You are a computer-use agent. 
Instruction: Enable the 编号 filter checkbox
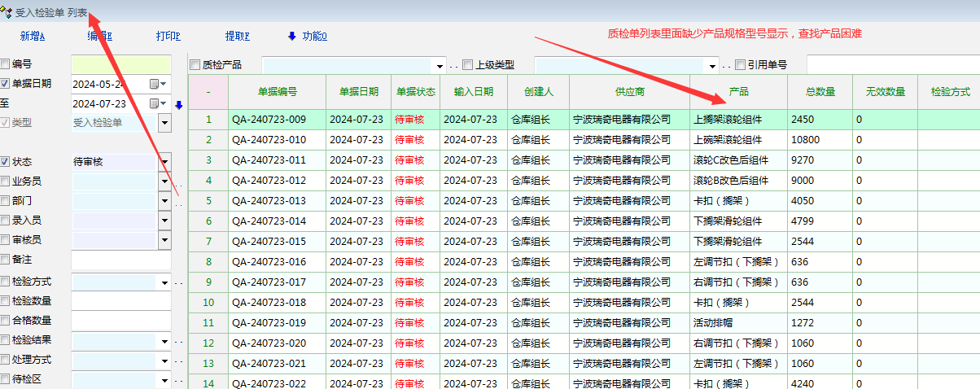click(6, 63)
